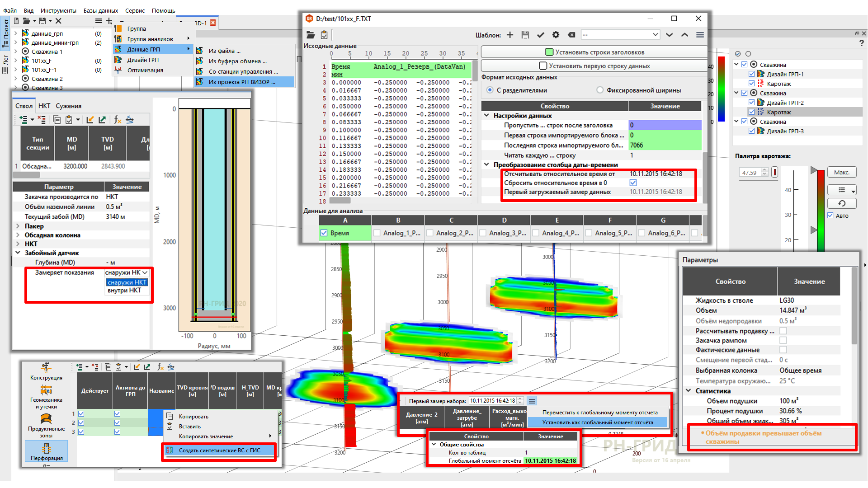Screen dimensions: 868x488
Task: Expand the Пакер property group
Action: 18,226
